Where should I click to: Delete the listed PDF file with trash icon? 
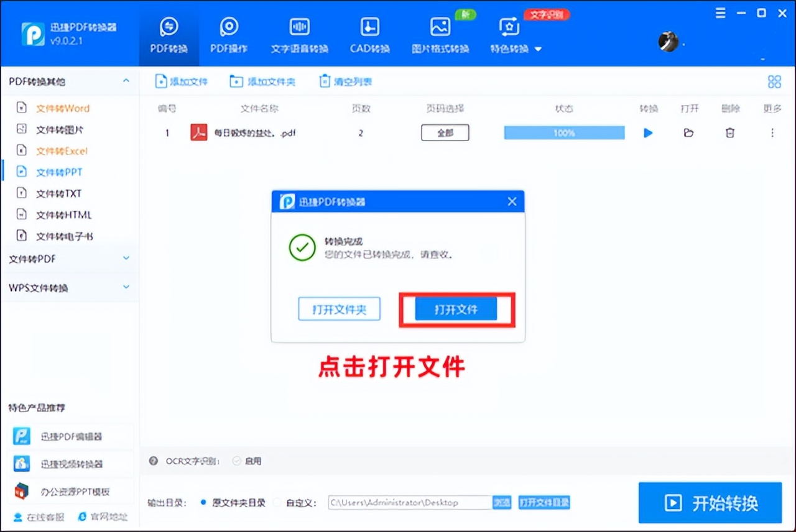(730, 133)
